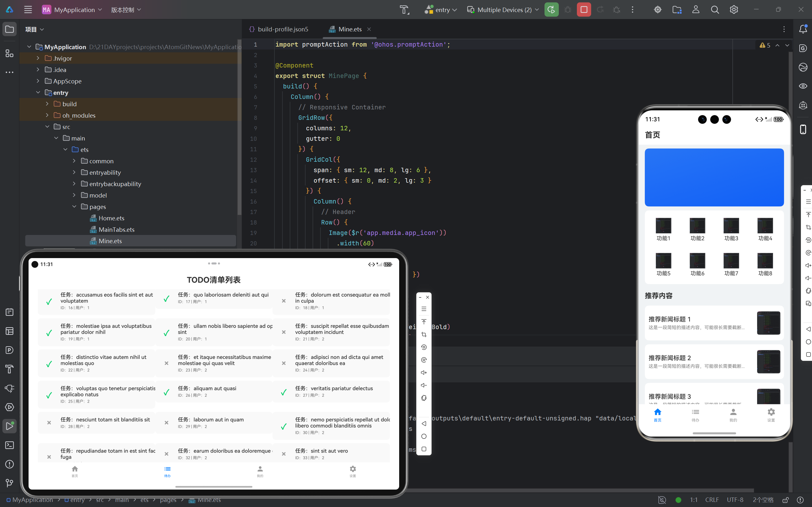Screen dimensions: 812x507
Task: Open the Device Manager phone icon
Action: 803,129
